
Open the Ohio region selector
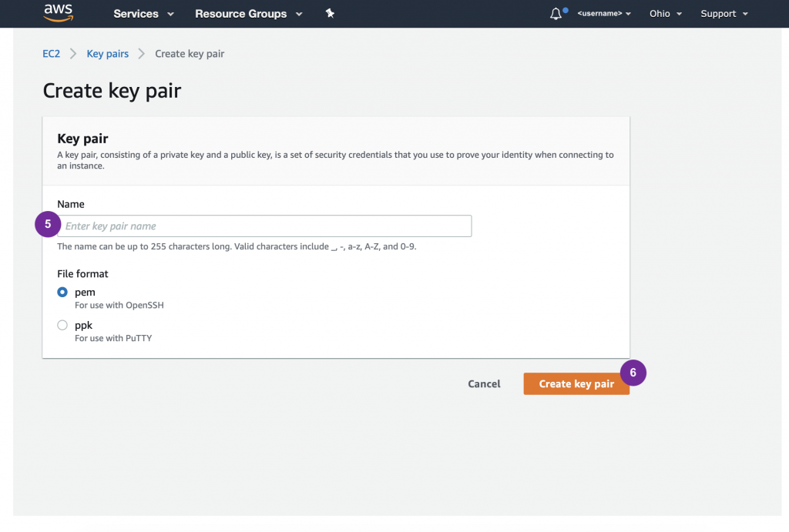point(666,14)
